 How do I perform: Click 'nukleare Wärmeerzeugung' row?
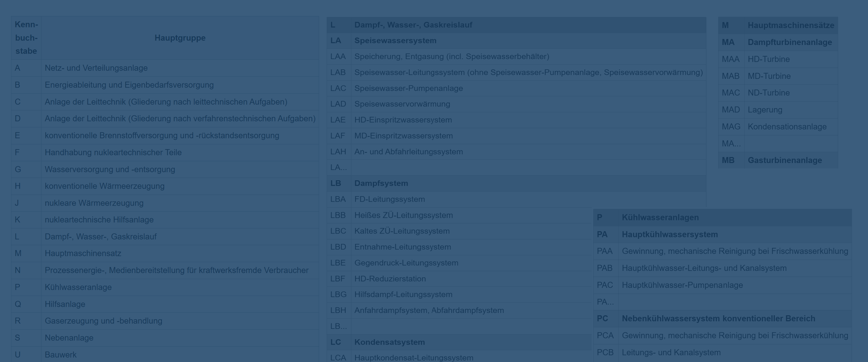tap(94, 203)
